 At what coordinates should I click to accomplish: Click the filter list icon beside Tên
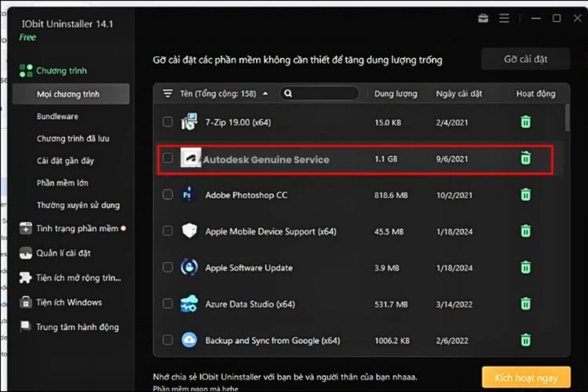coord(168,93)
